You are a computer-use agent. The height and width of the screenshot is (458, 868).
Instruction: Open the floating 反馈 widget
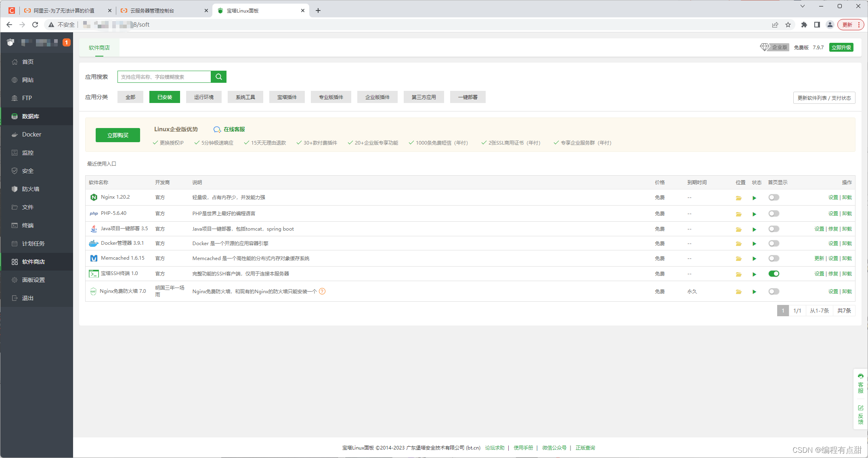[860, 415]
